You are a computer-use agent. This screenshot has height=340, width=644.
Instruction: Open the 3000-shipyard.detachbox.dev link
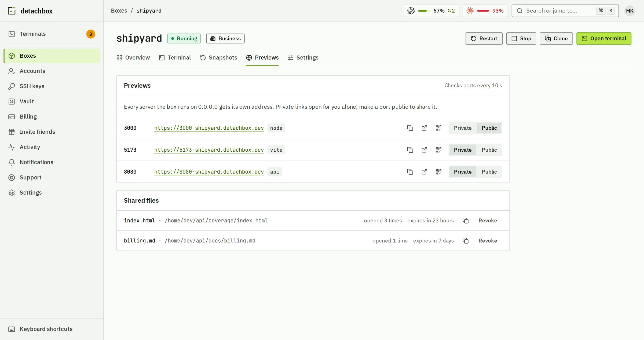(x=209, y=128)
